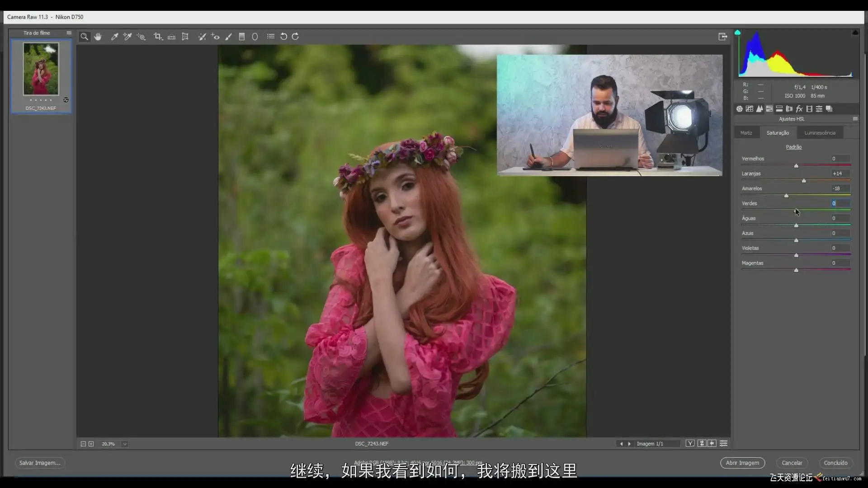Switch to the Matiz tab

click(746, 133)
